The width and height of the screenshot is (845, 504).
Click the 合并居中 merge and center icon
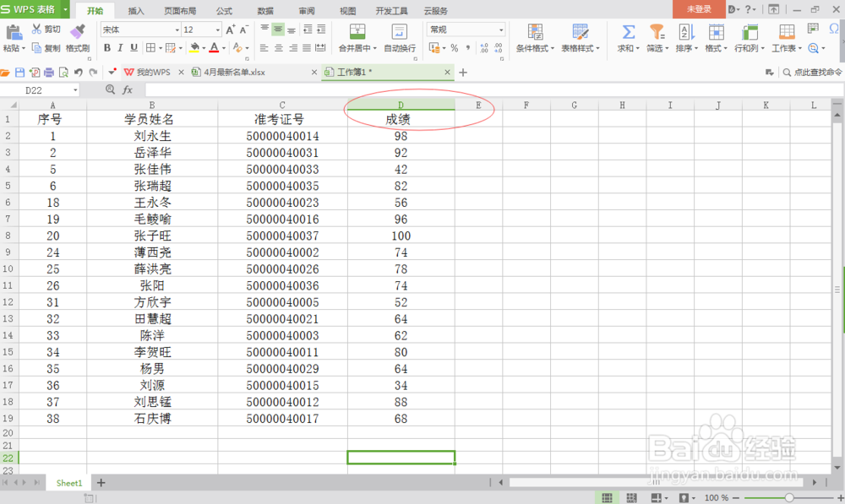click(x=357, y=32)
